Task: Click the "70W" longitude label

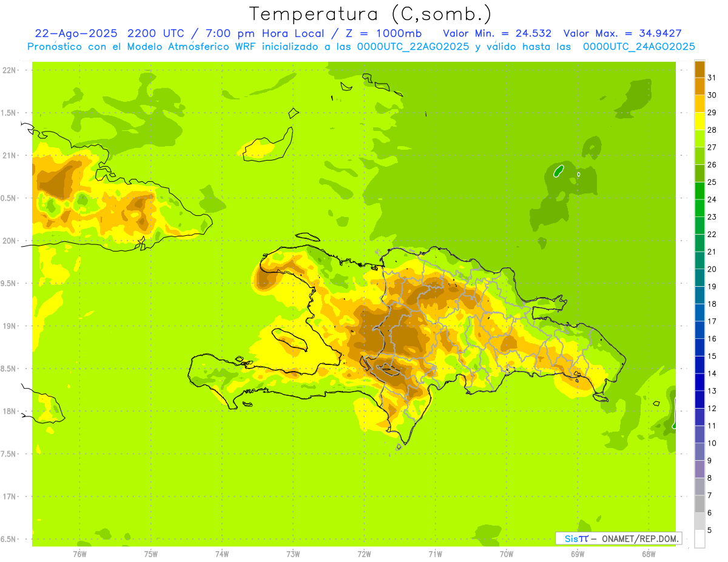Action: 507,554
